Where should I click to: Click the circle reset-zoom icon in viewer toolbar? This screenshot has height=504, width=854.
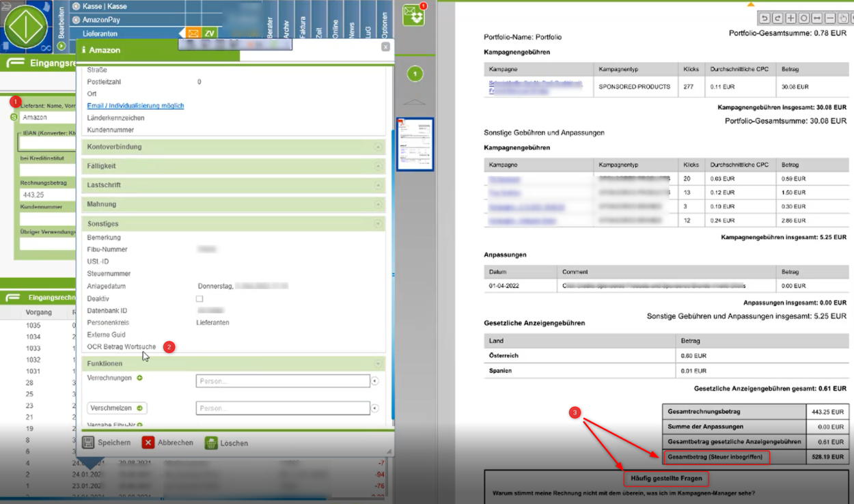pos(803,18)
